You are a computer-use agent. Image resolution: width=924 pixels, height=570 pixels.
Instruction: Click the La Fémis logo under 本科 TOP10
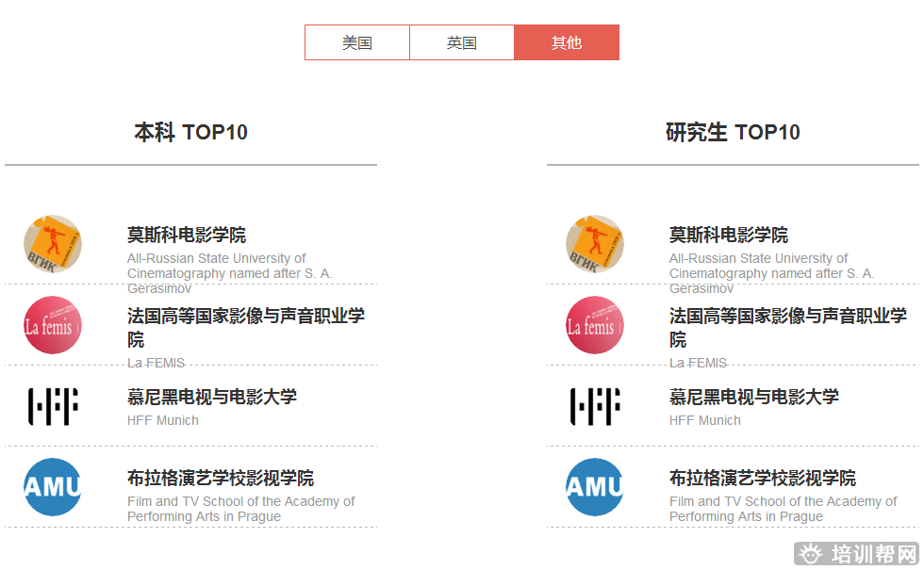click(53, 326)
